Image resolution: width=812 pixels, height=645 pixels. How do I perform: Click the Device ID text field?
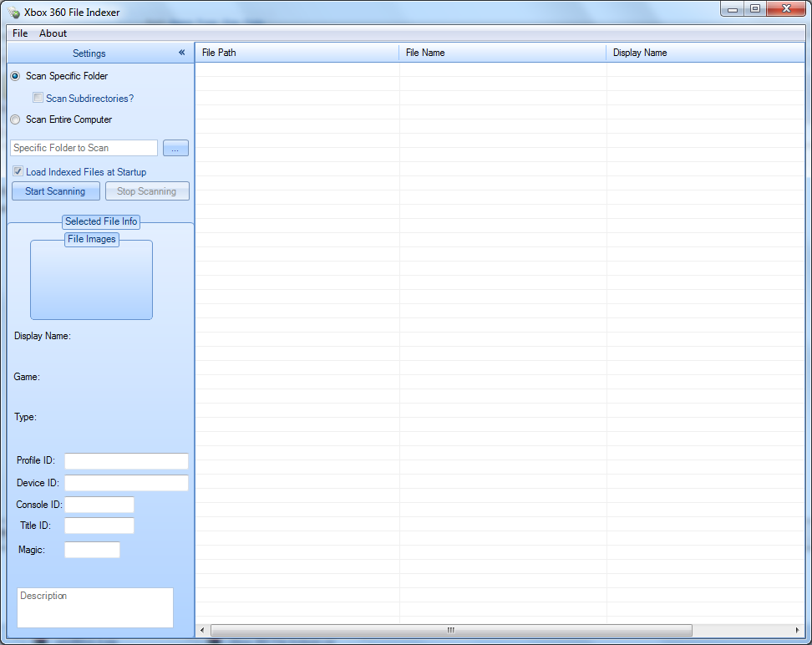point(126,483)
